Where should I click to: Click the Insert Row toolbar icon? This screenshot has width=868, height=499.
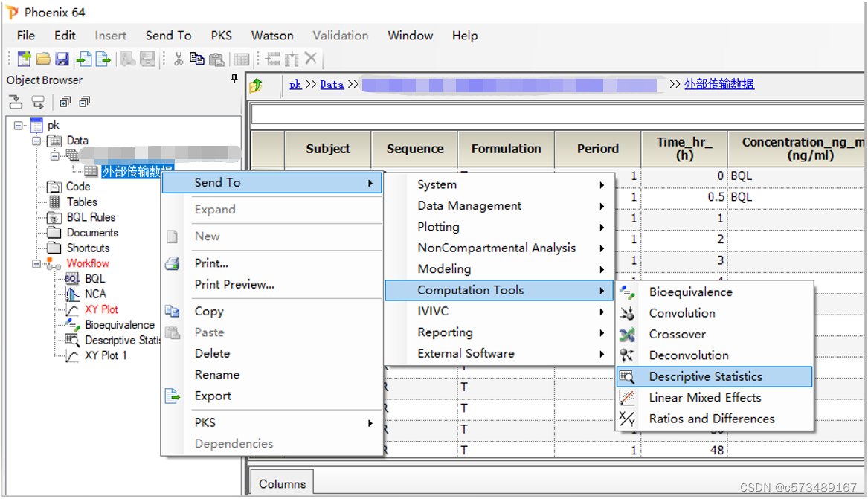coord(273,59)
